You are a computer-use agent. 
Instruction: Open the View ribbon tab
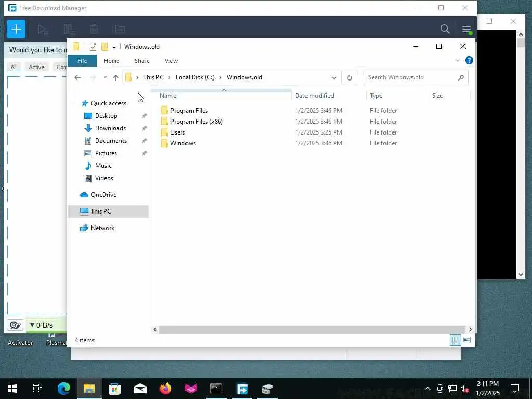click(x=171, y=61)
